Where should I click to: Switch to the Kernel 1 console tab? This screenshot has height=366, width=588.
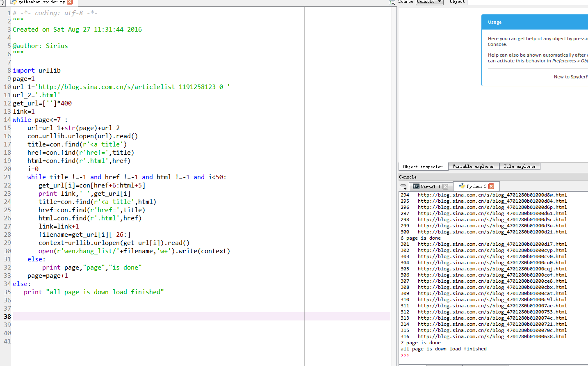click(430, 187)
